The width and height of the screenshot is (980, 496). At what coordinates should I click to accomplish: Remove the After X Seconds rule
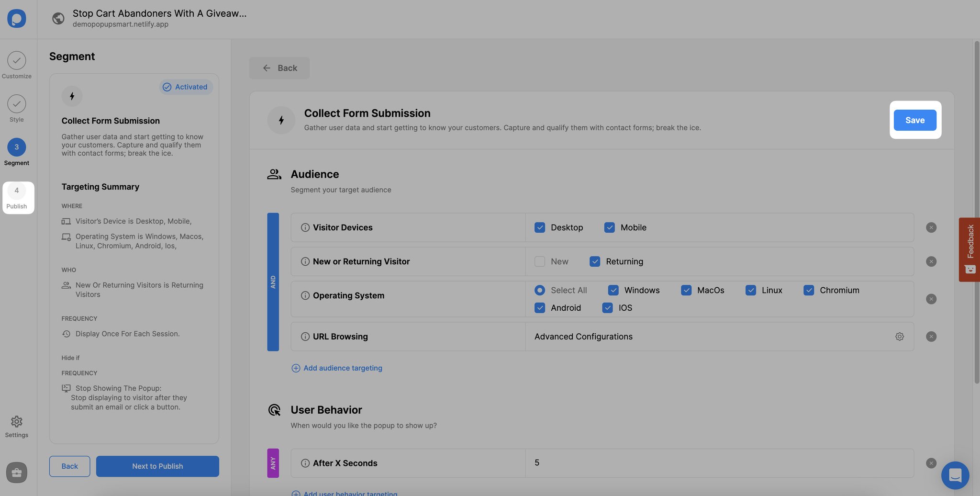[931, 463]
